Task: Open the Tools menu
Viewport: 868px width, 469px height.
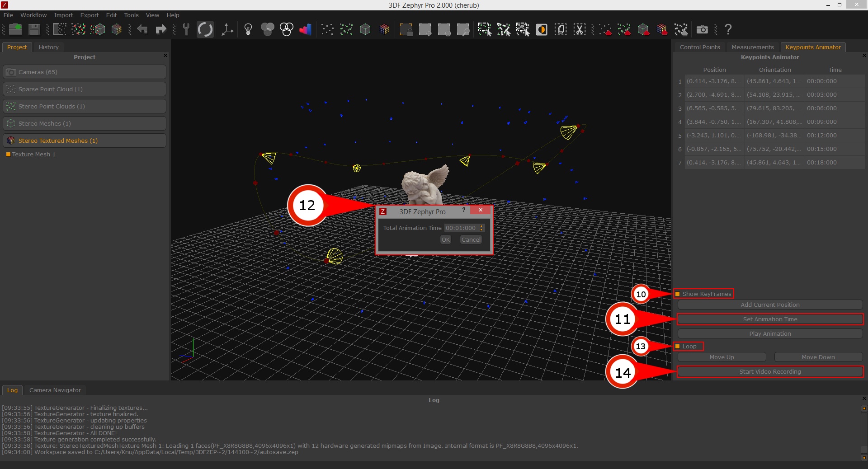Action: (x=132, y=15)
